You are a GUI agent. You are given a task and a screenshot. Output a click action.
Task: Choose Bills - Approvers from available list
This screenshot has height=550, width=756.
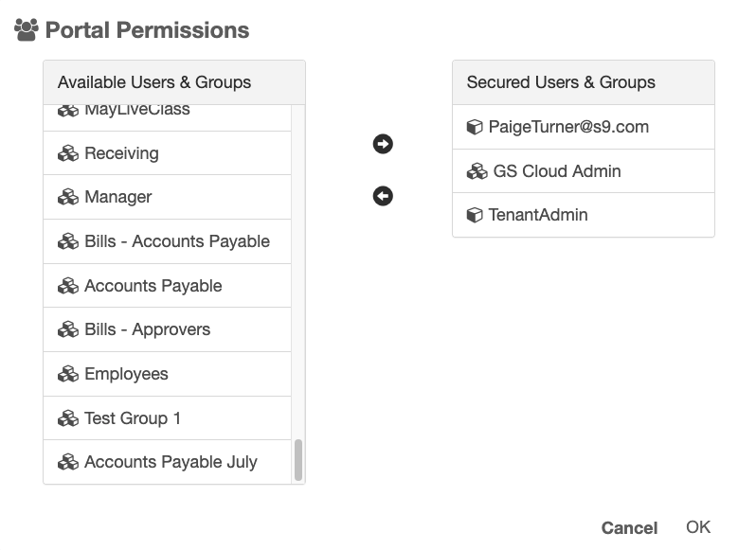point(147,329)
